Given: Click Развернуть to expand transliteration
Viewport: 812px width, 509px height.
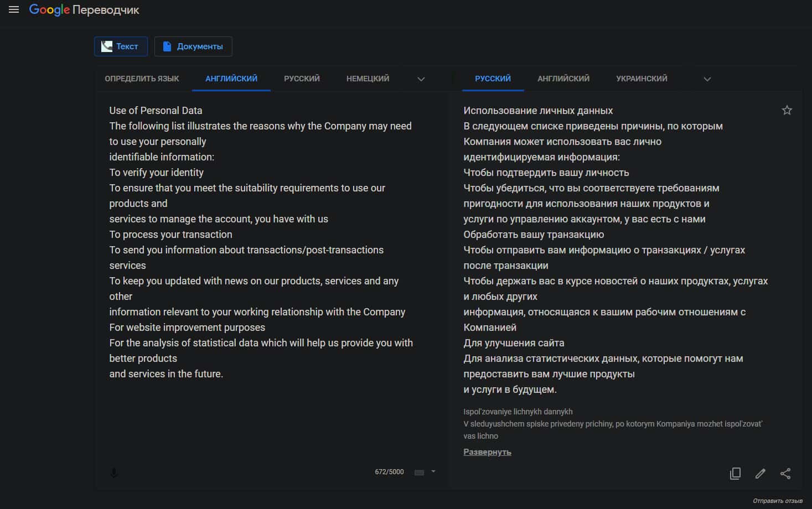Looking at the screenshot, I should [487, 452].
